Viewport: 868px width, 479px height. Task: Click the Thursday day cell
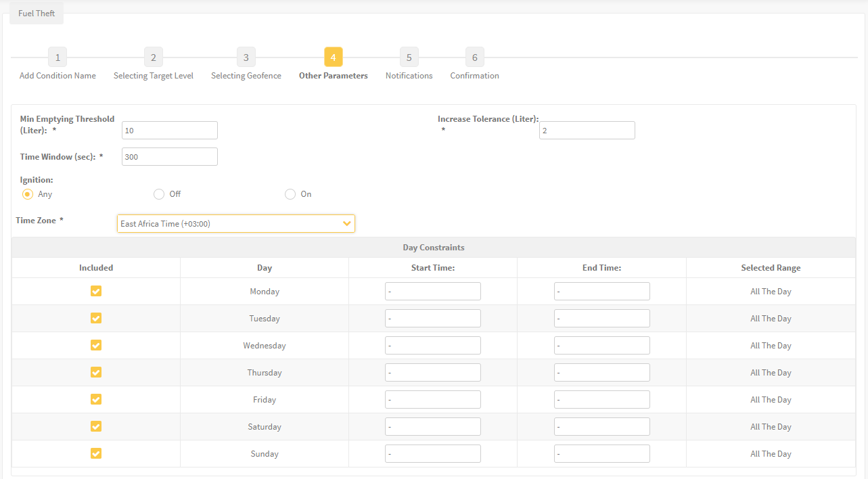click(265, 373)
